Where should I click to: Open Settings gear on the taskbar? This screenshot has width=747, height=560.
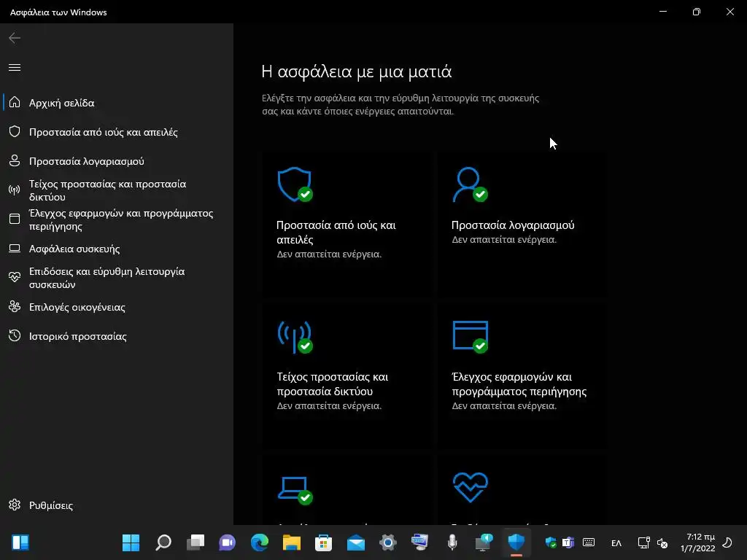[388, 542]
